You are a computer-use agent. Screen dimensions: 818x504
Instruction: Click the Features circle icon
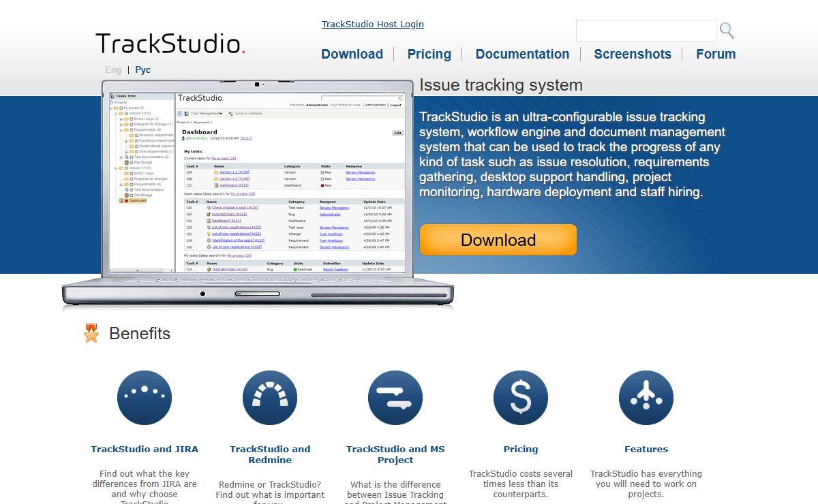646,398
